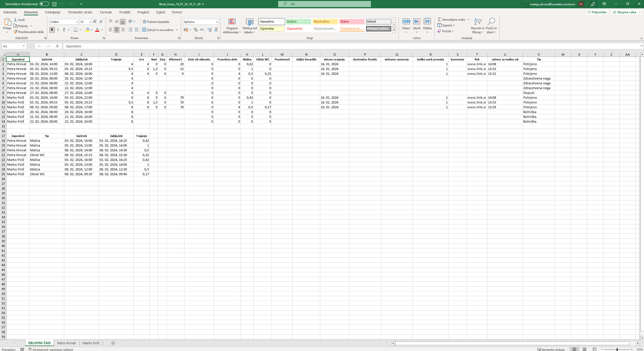This screenshot has height=351, width=644.
Task: Apply the percent style format
Action: (x=196, y=30)
